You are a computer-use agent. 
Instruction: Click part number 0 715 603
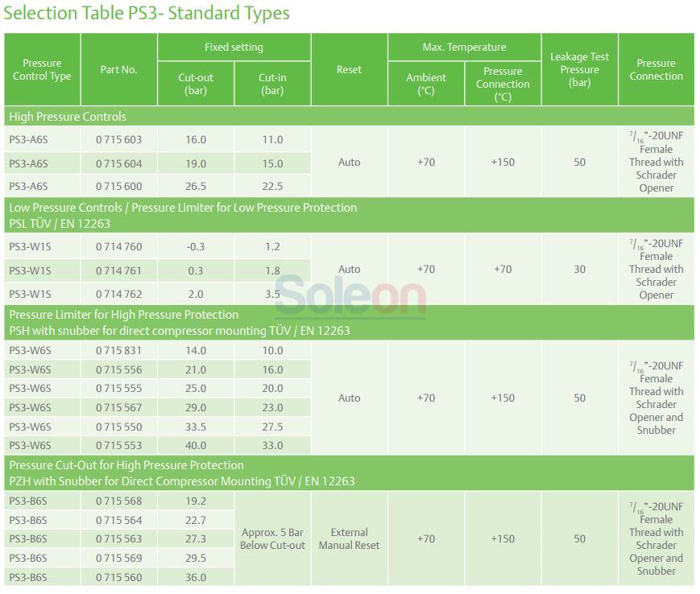pos(118,139)
